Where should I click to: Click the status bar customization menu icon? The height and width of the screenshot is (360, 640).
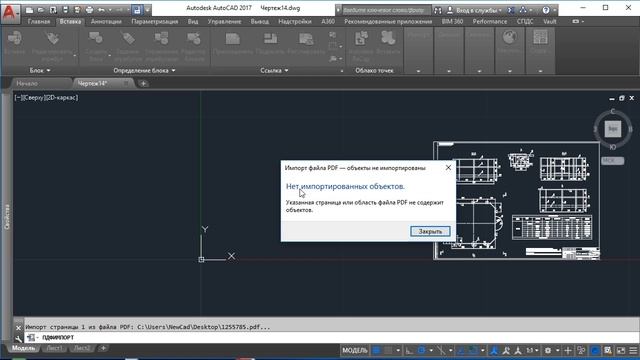click(x=633, y=350)
